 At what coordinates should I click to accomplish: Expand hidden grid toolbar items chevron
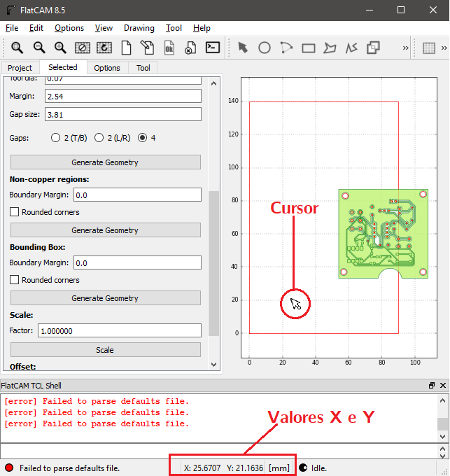click(444, 48)
